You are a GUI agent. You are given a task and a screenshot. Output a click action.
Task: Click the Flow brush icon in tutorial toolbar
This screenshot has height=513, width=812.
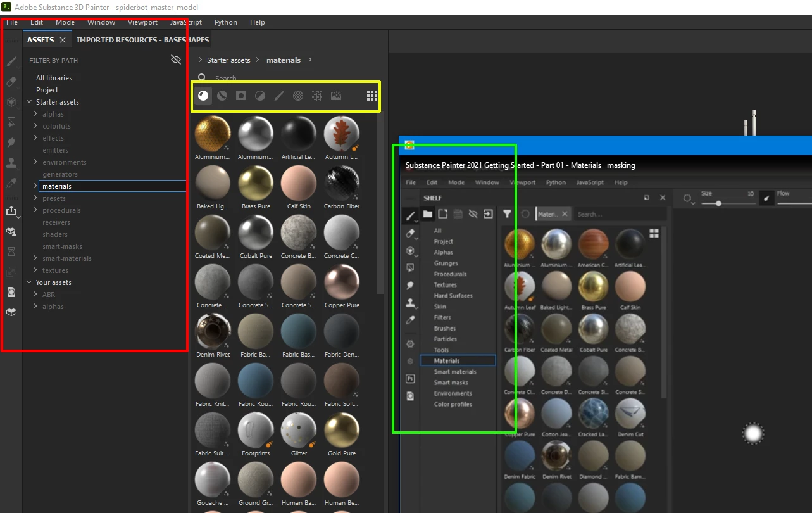point(766,199)
